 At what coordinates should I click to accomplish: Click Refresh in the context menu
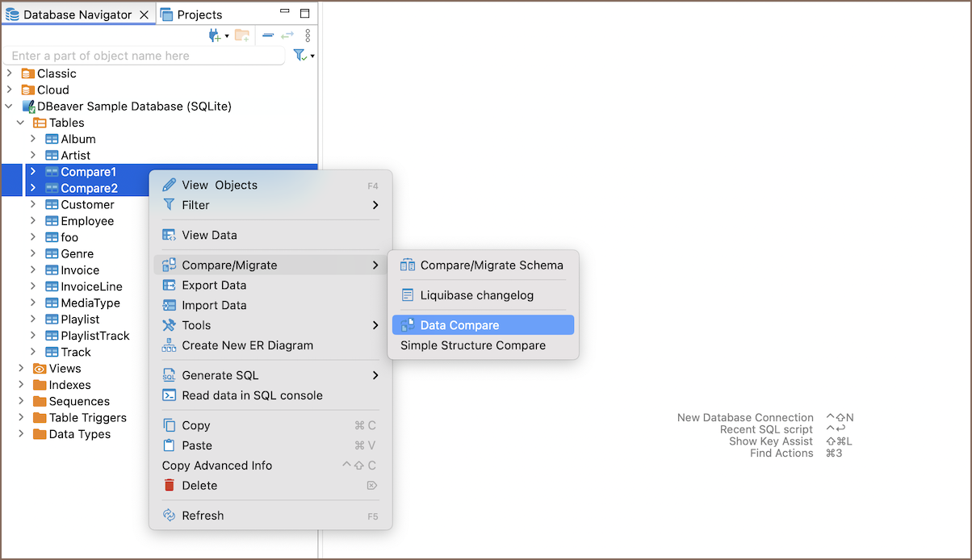pyautogui.click(x=203, y=516)
